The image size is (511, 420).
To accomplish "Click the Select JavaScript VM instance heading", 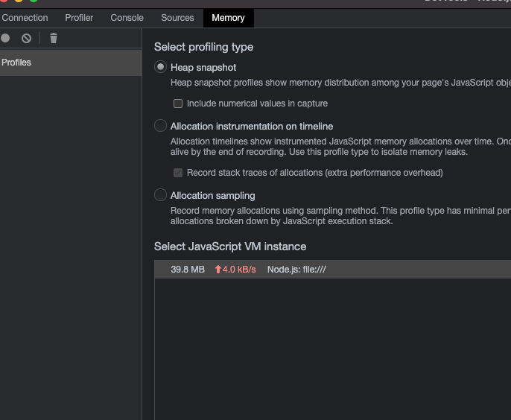I will click(230, 246).
